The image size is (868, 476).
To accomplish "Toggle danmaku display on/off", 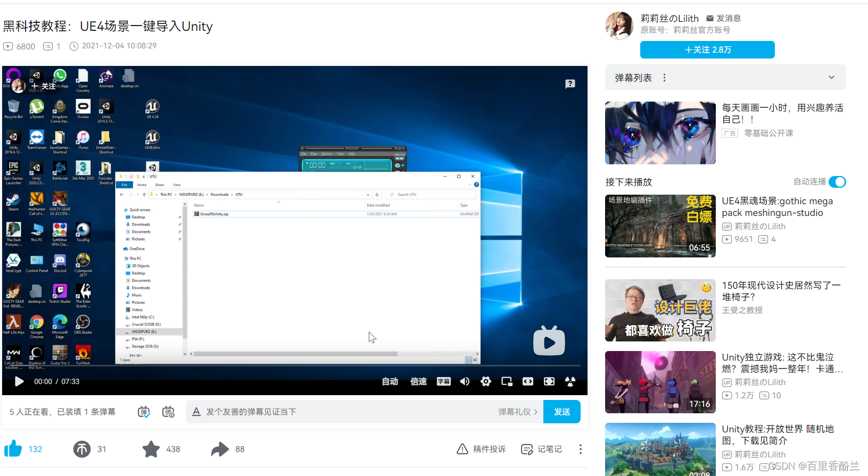I will click(144, 412).
